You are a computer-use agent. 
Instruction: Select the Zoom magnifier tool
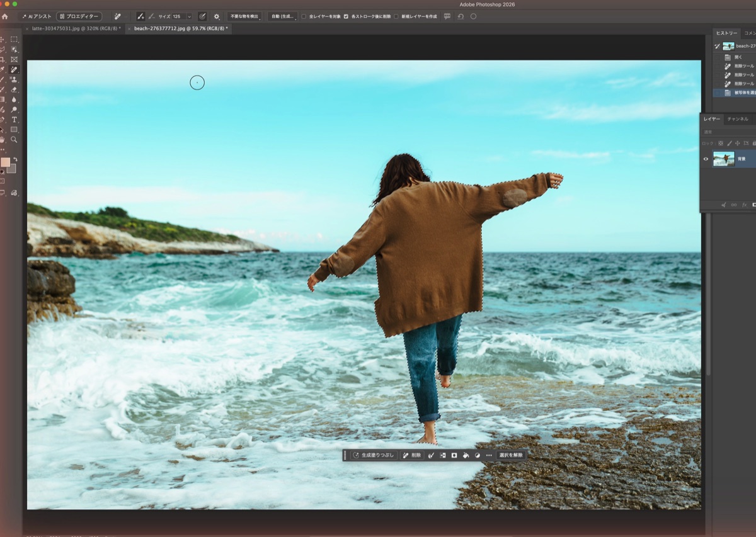click(x=14, y=139)
